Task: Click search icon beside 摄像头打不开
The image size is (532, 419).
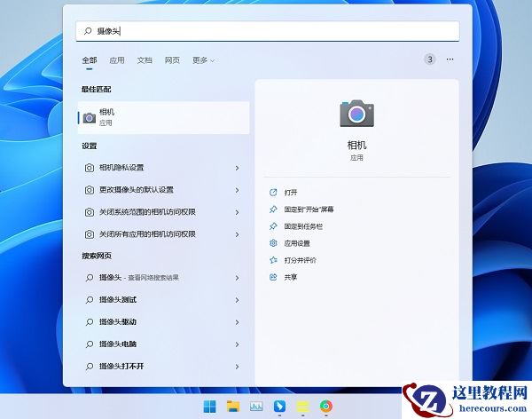Action: [90, 367]
